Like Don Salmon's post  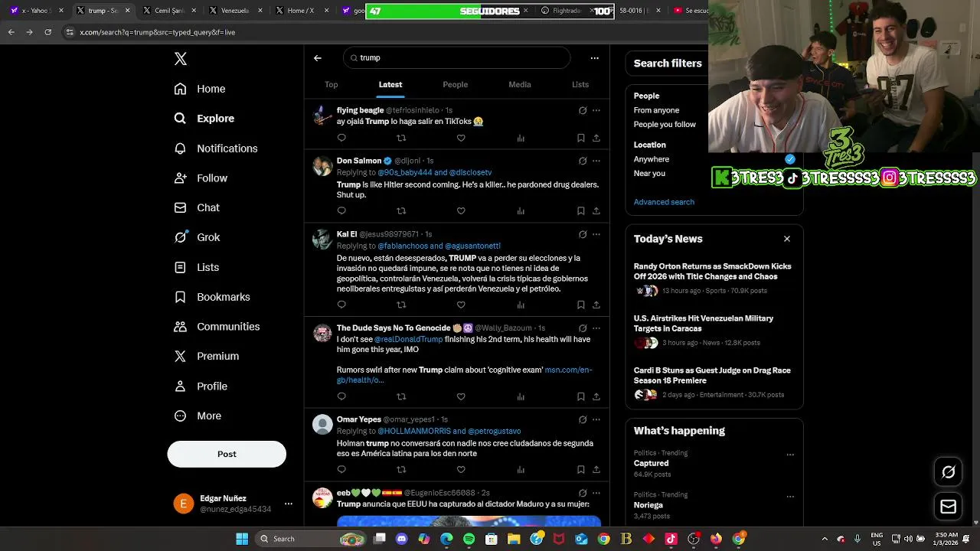[461, 210]
